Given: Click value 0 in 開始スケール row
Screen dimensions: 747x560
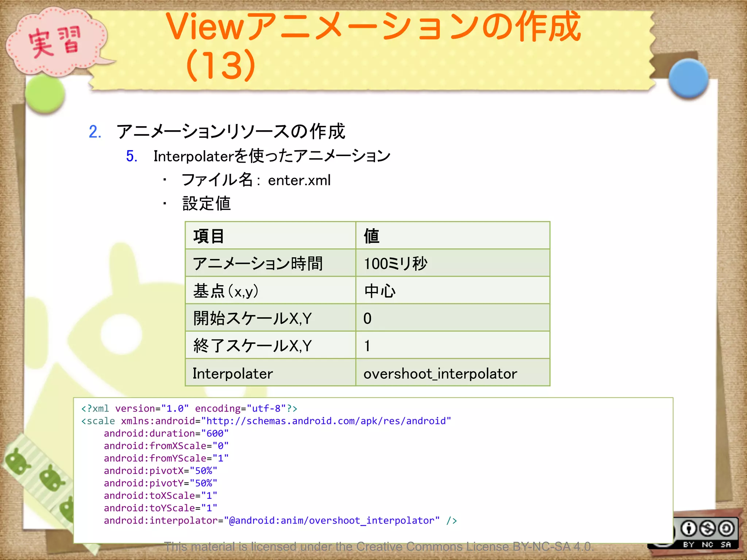Looking at the screenshot, I should [453, 318].
